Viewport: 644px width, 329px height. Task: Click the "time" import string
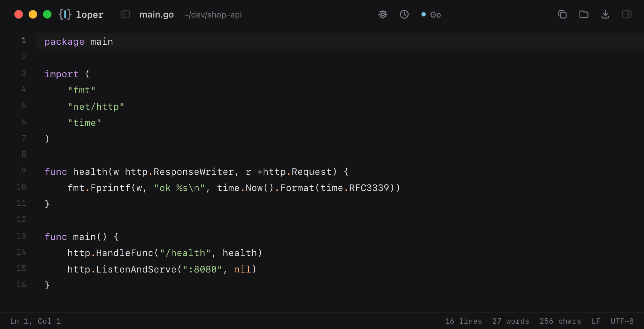(x=84, y=123)
